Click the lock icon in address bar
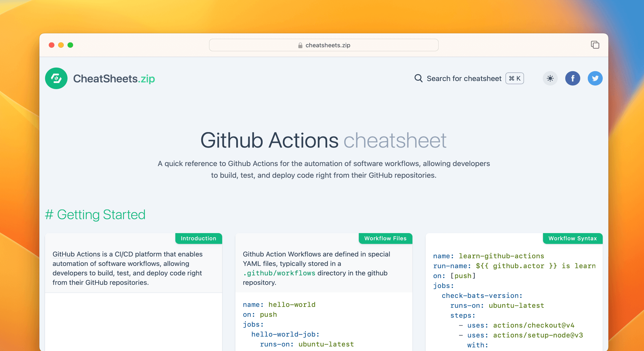The width and height of the screenshot is (644, 351). (x=300, y=45)
